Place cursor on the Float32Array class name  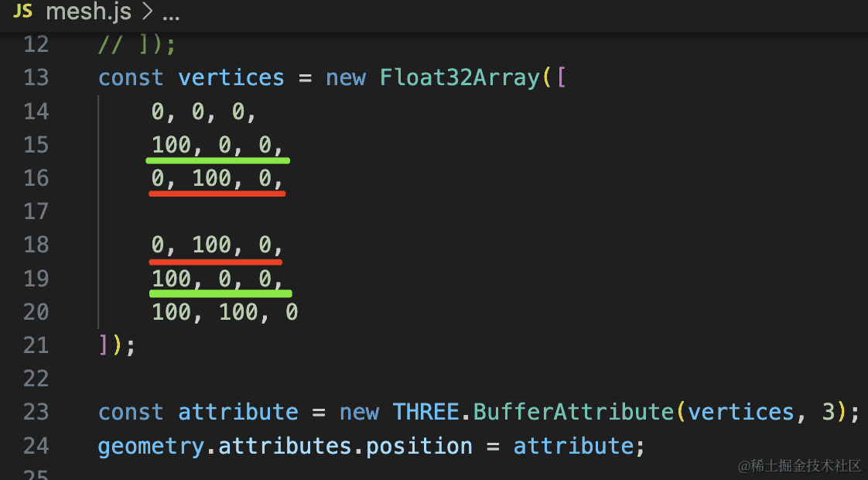tap(460, 78)
